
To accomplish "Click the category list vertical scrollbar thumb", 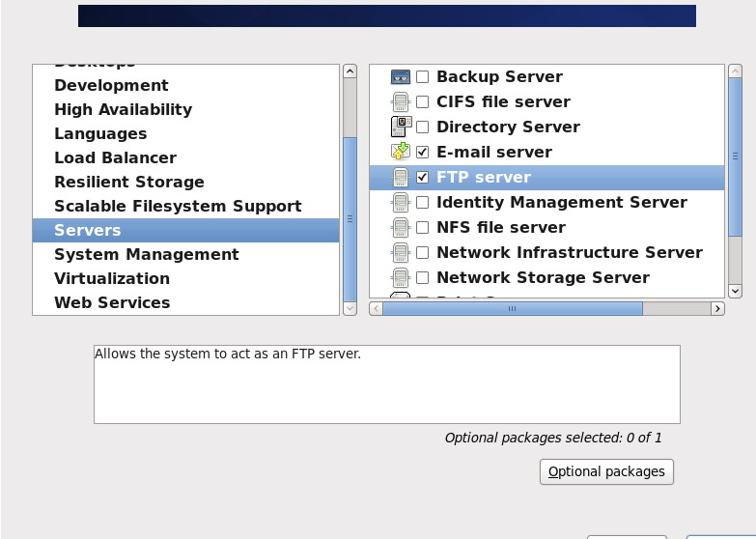I will click(350, 219).
